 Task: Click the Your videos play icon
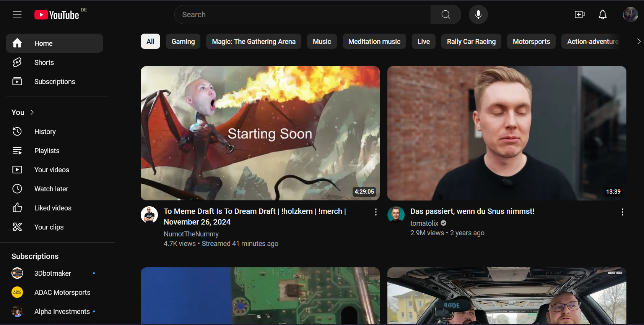pyautogui.click(x=17, y=170)
